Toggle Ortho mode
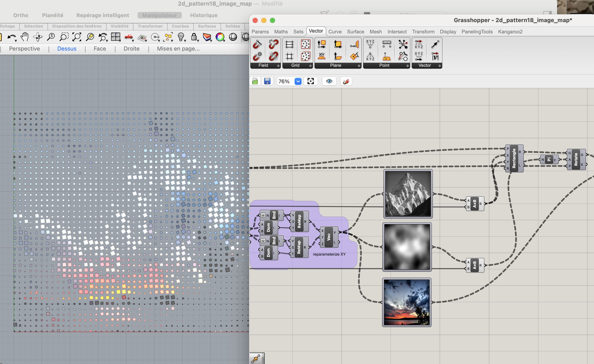The width and height of the screenshot is (594, 364). click(x=21, y=15)
